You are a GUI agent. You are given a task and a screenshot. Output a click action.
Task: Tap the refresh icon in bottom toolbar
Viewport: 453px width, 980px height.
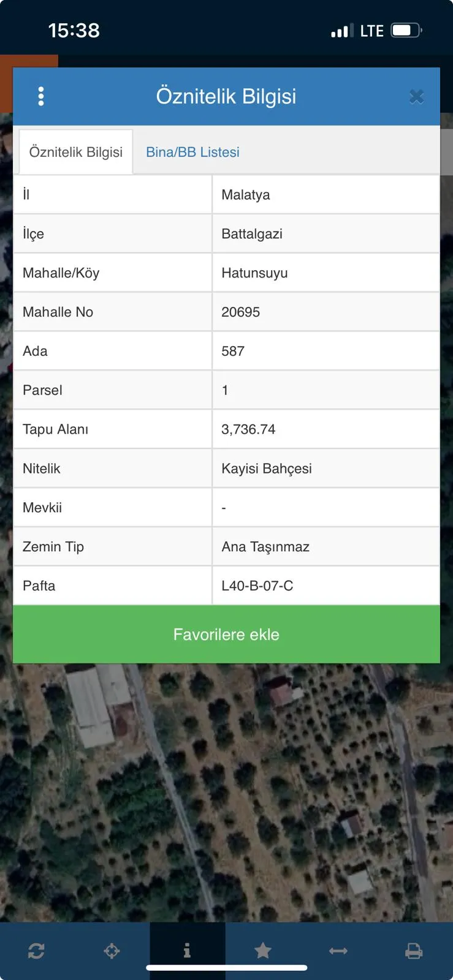pos(36,951)
